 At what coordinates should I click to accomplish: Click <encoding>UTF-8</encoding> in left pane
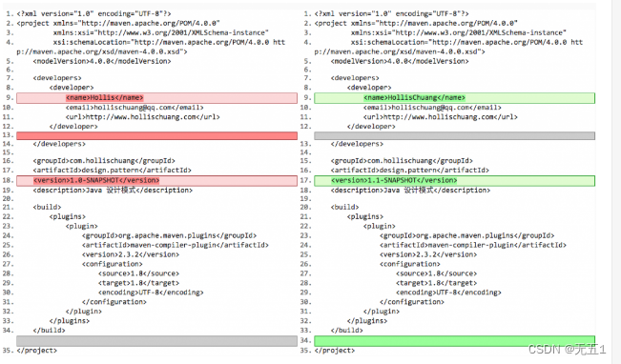click(151, 293)
